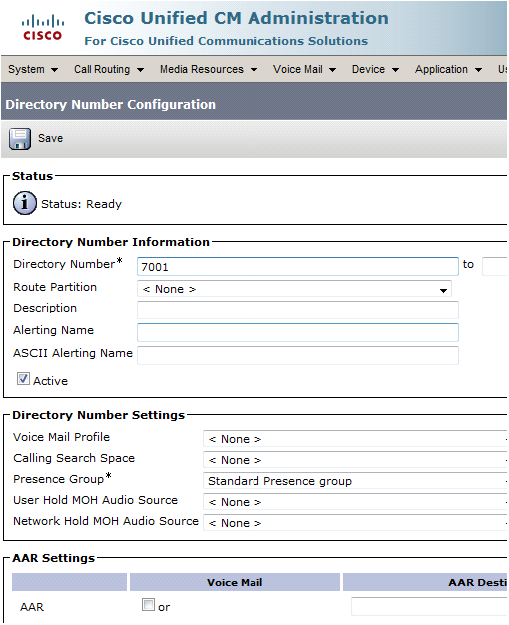Click the Save floppy disk icon

(20, 139)
